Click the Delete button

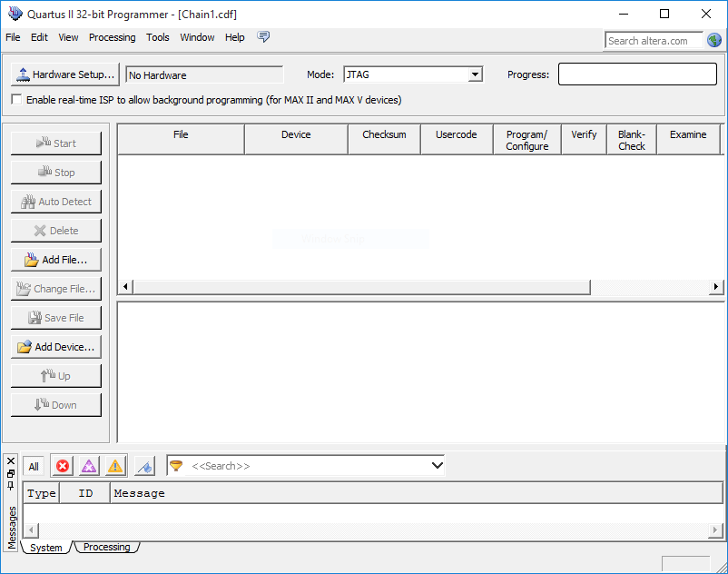click(x=55, y=231)
